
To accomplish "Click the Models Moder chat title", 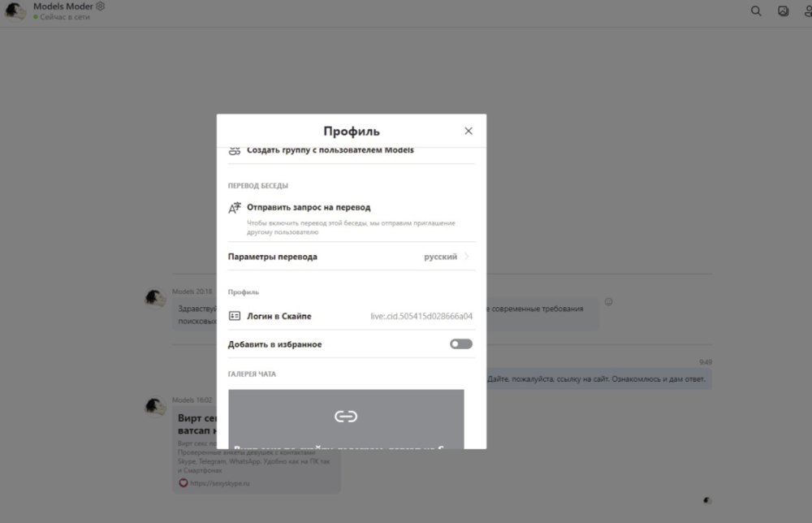I will [63, 6].
